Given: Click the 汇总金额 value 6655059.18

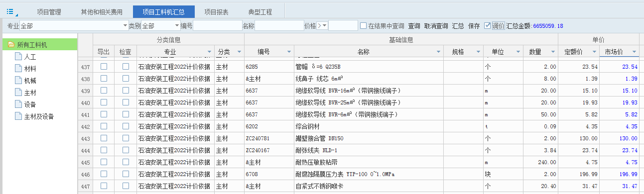Looking at the screenshot, I should pos(548,26).
